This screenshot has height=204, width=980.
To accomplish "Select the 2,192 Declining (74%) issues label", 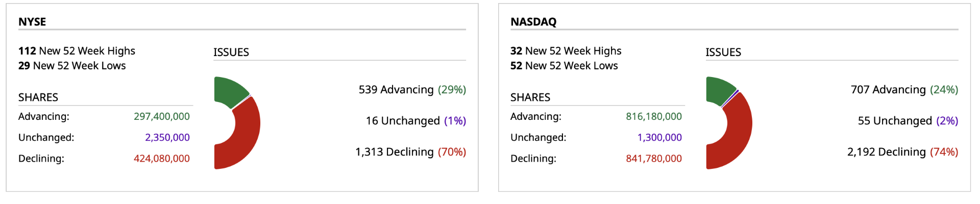I will point(902,152).
